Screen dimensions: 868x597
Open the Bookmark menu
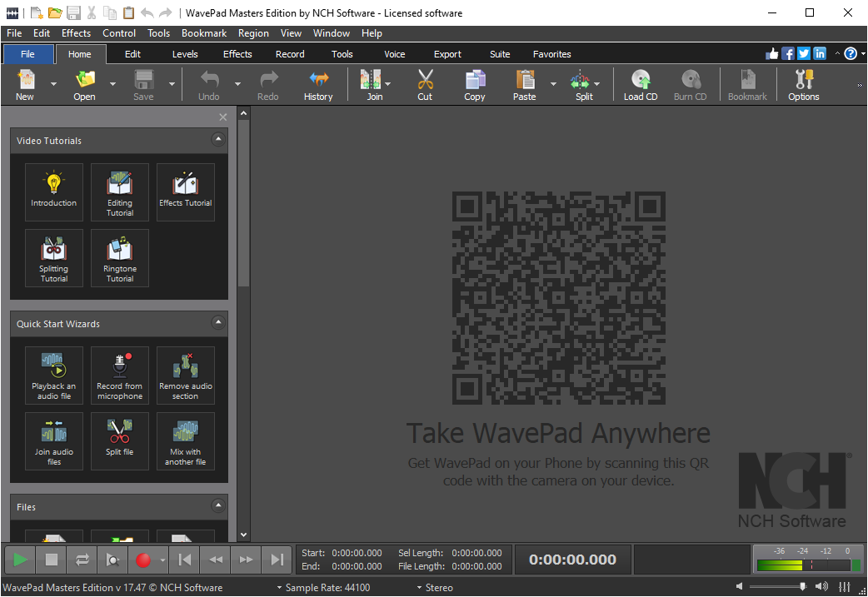tap(203, 33)
